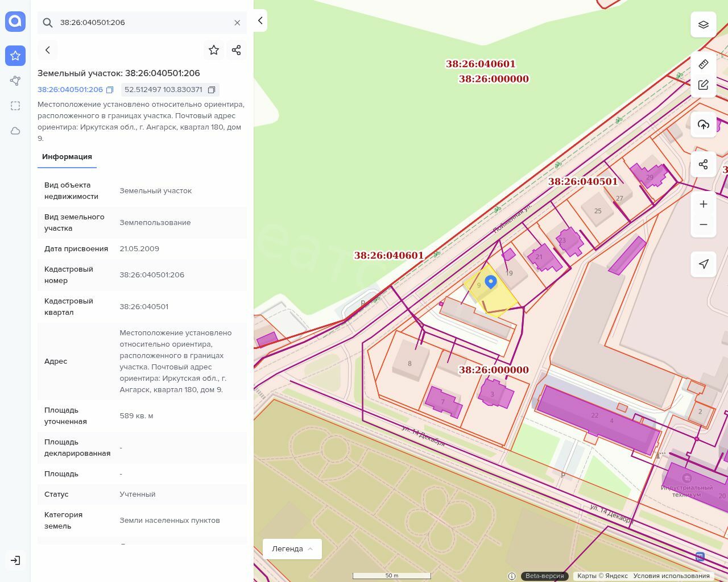This screenshot has width=728, height=582.
Task: Switch to the Информация tab
Action: (67, 157)
